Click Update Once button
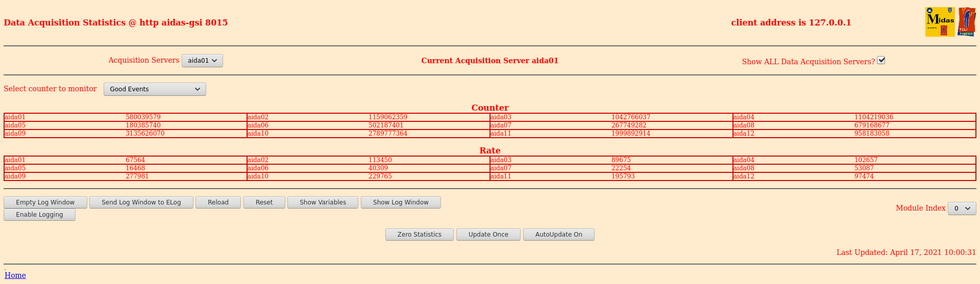 488,235
